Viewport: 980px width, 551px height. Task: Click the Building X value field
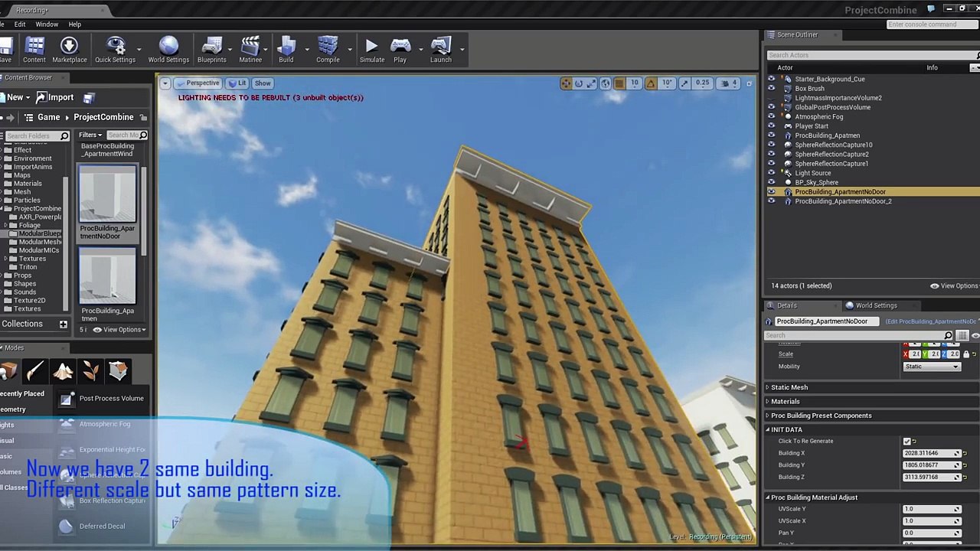tap(932, 453)
